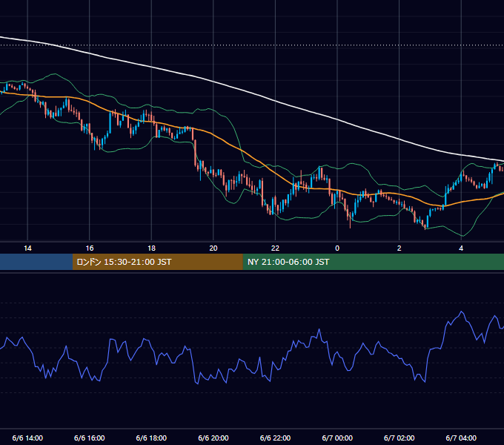
Task: Click the 6/6 16:00 date label
Action: click(x=90, y=438)
